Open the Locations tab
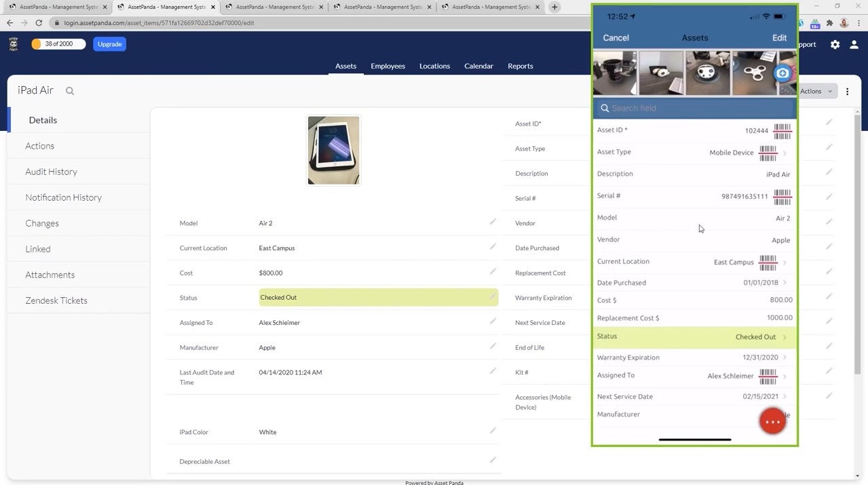The image size is (868, 485). [x=434, y=66]
